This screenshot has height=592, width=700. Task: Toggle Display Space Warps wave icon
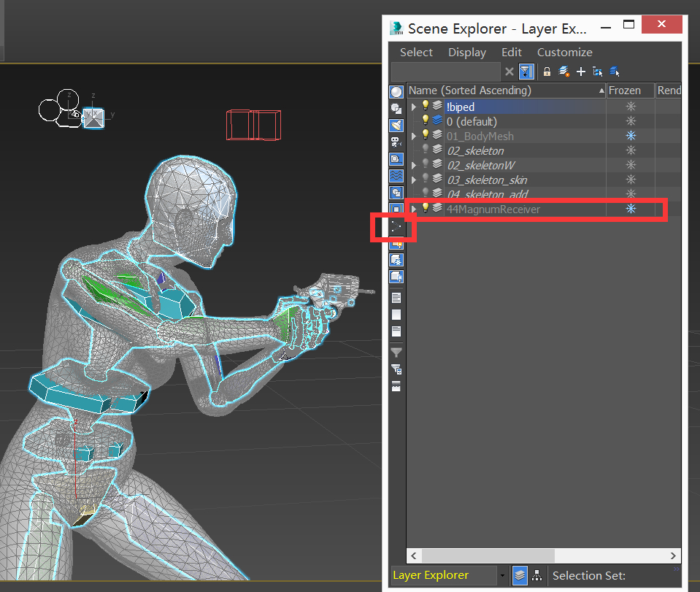tap(396, 176)
